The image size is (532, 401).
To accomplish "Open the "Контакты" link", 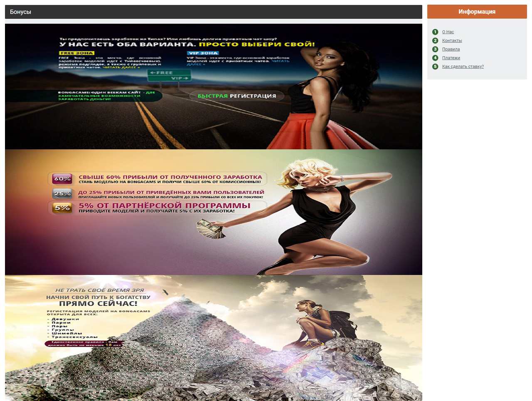I will click(452, 41).
